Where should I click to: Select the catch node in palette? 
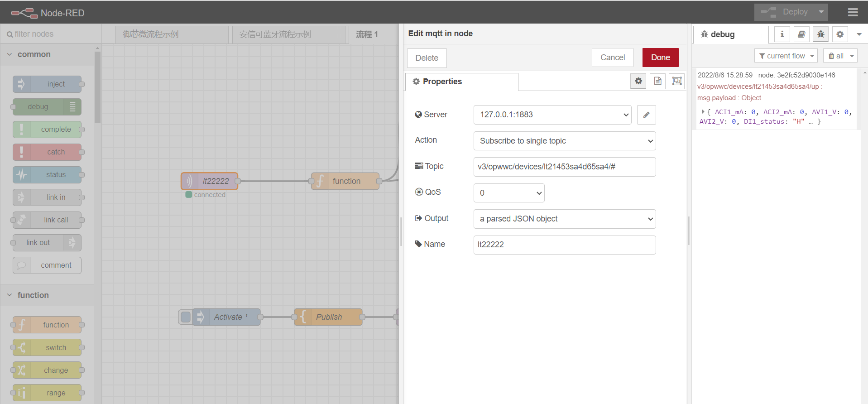tap(47, 152)
